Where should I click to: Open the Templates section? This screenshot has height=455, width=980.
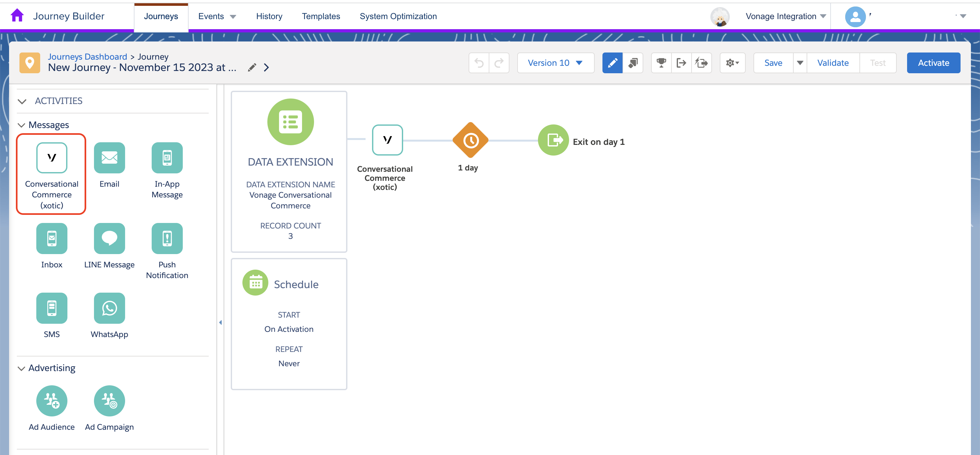(x=321, y=16)
